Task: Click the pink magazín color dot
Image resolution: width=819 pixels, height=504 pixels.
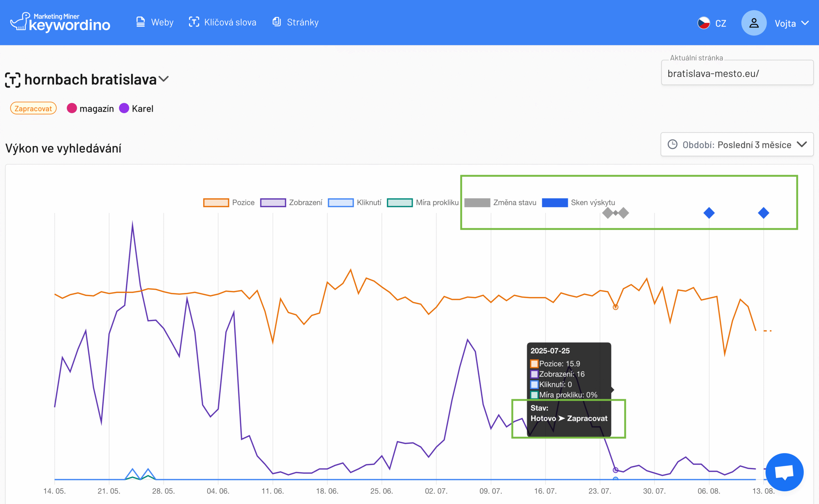Action: (72, 108)
